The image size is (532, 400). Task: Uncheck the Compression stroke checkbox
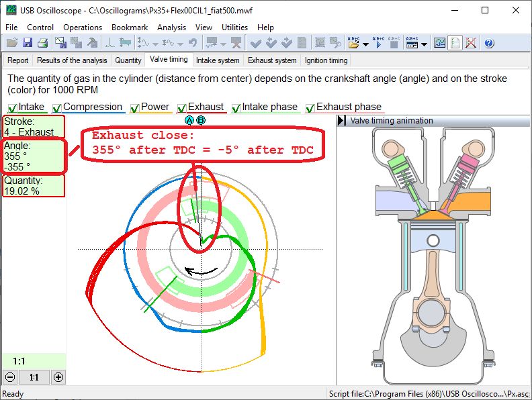pos(57,107)
